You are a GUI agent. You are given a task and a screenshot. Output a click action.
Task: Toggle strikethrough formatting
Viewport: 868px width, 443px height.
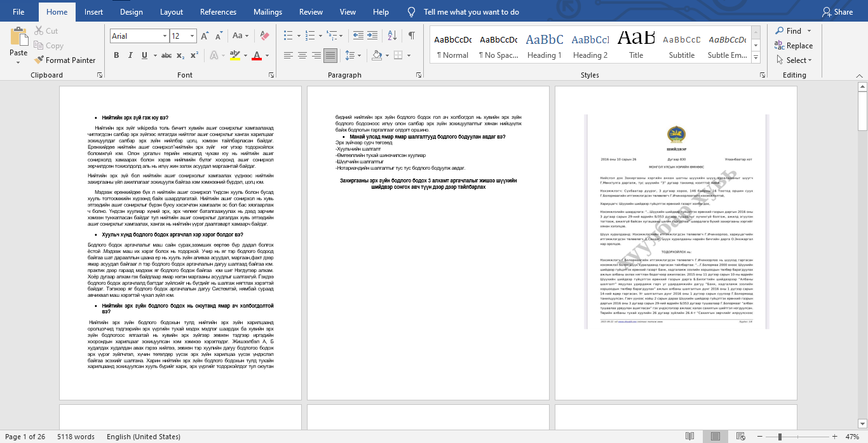coord(166,55)
